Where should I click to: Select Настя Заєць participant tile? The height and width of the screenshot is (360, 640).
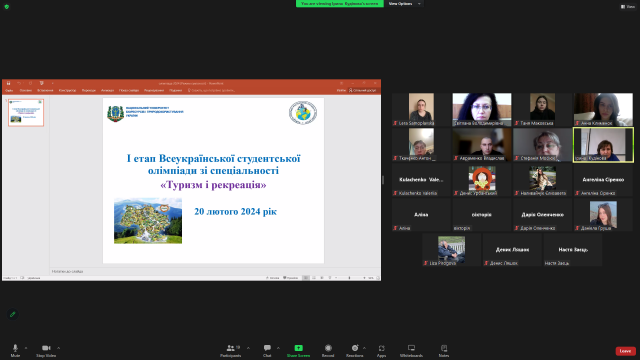[x=573, y=250]
